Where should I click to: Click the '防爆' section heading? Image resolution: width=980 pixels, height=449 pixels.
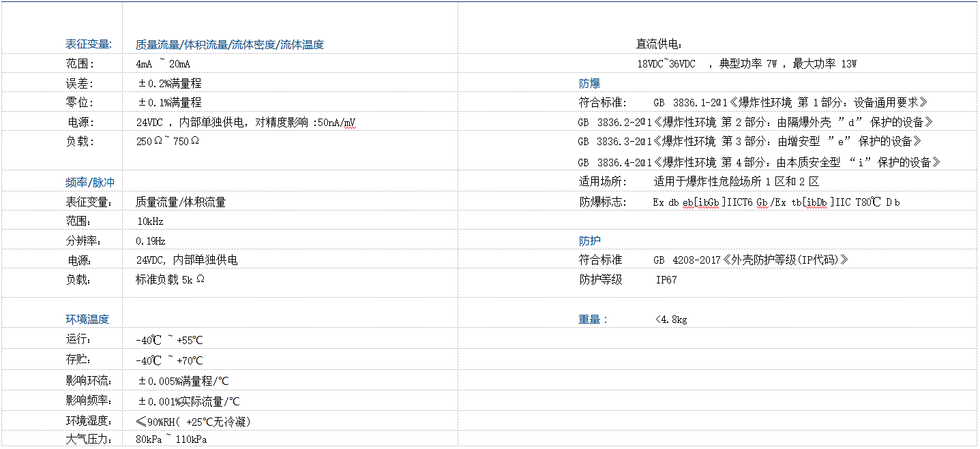[589, 84]
